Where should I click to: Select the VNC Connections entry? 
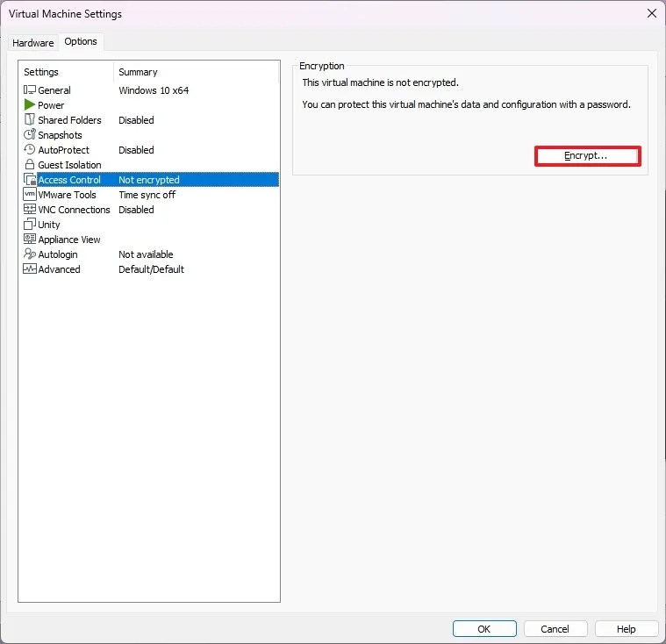pyautogui.click(x=74, y=210)
